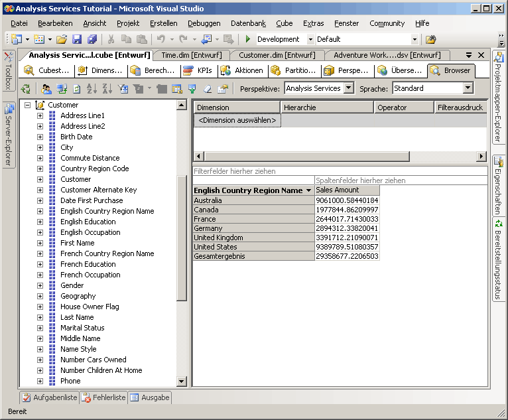Open the Development configuration dropdown

[x=310, y=39]
